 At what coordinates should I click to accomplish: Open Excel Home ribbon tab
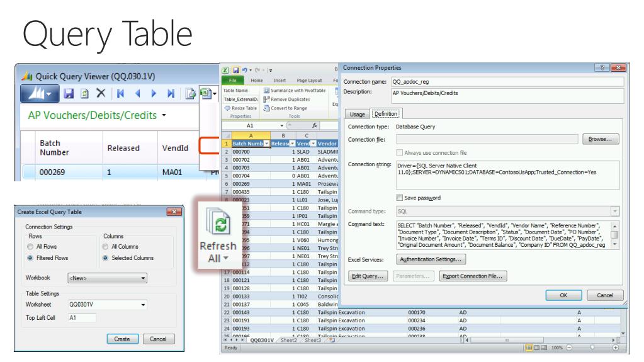[257, 81]
